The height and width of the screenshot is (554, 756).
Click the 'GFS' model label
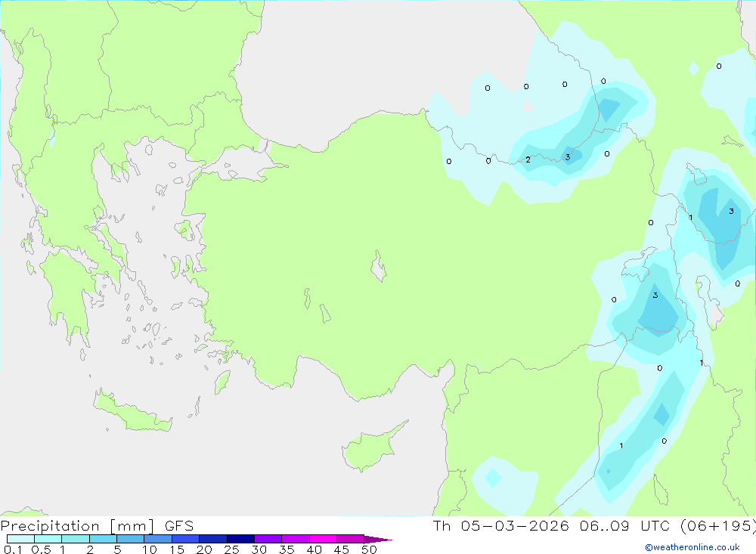(179, 525)
